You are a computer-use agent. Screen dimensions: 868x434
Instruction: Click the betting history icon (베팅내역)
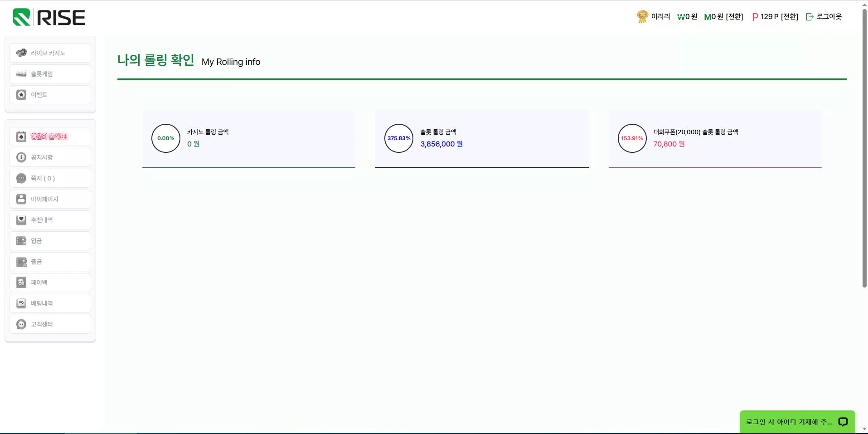click(x=21, y=303)
